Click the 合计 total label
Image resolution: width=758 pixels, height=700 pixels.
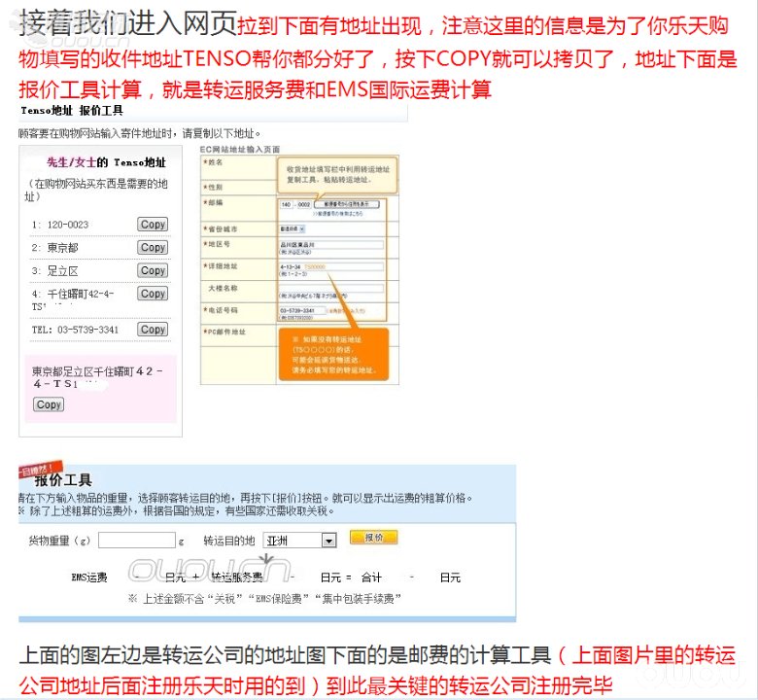(x=371, y=577)
